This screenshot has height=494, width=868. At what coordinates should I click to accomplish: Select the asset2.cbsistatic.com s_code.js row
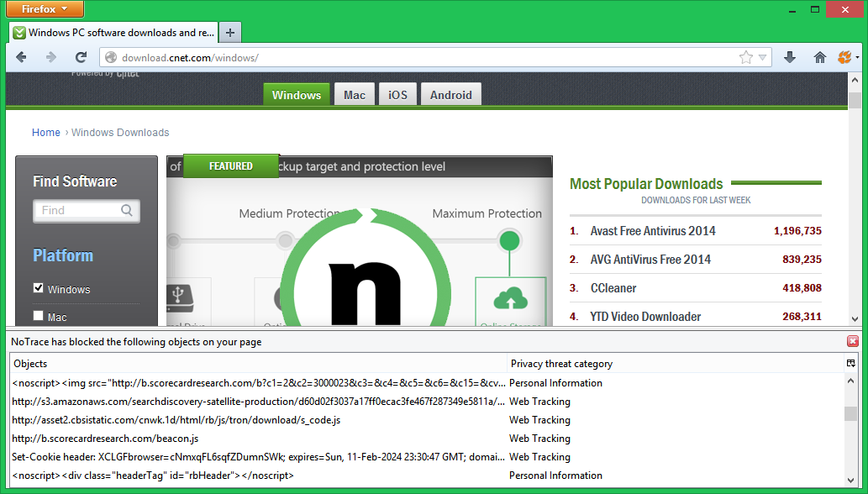pyautogui.click(x=428, y=420)
